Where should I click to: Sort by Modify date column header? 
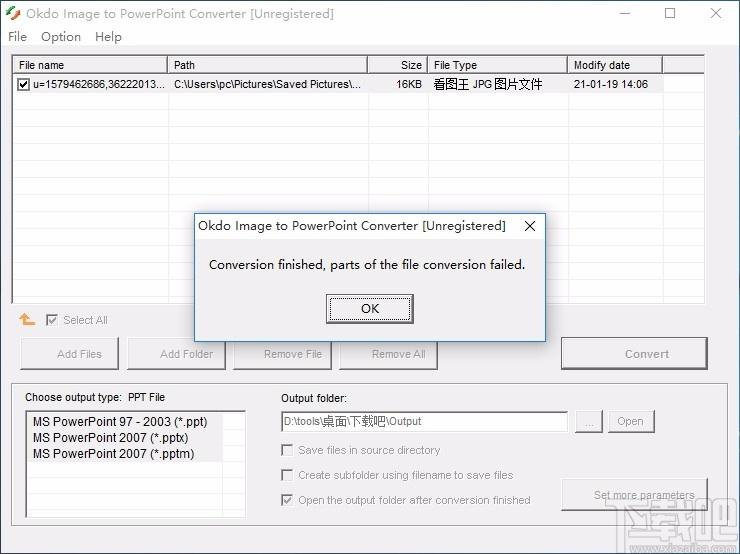[x=615, y=65]
